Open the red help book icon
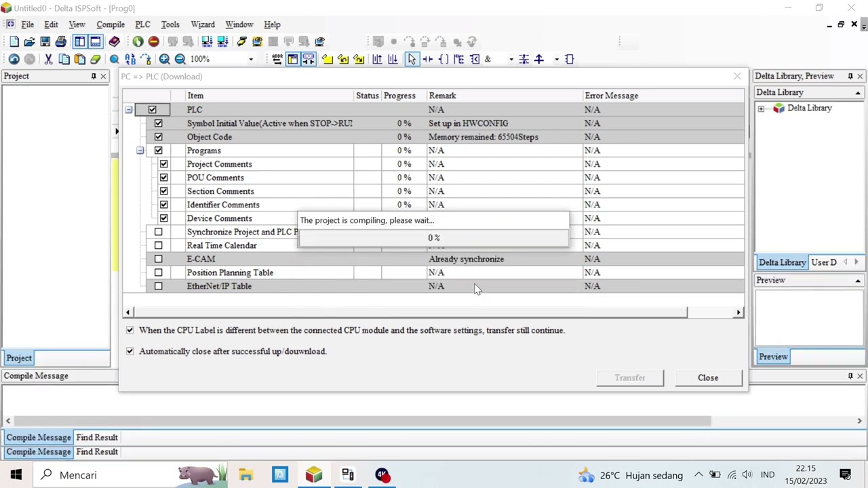Viewport: 868px width, 488px height. tap(114, 42)
